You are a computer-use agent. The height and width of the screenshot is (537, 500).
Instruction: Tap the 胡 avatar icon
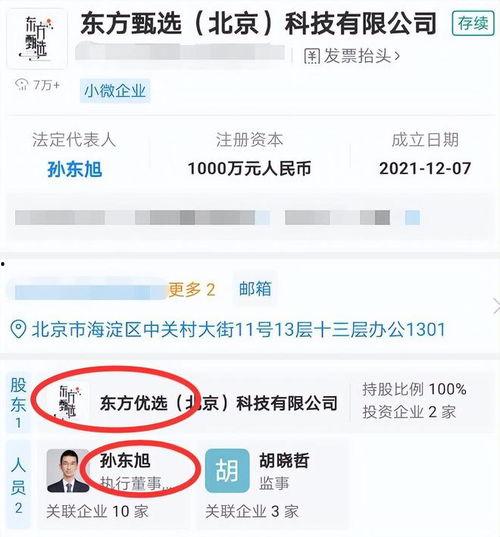point(227,471)
